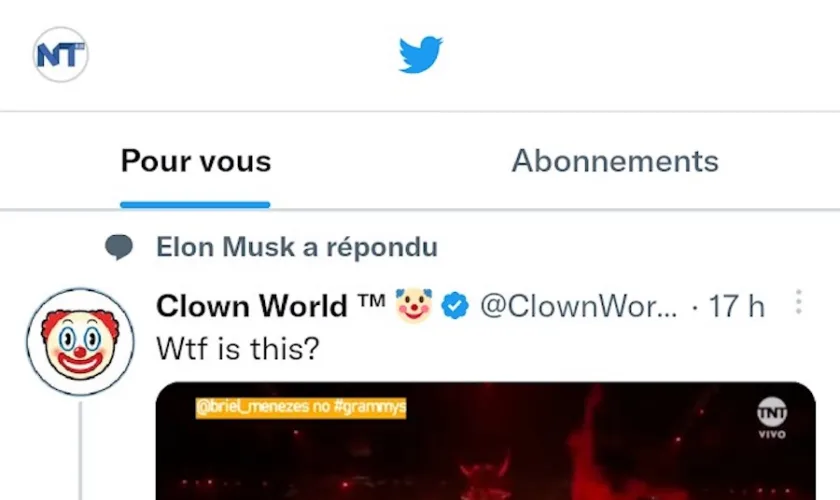840x500 pixels.
Task: Click the thread line below the clown avatar
Action: point(80,450)
